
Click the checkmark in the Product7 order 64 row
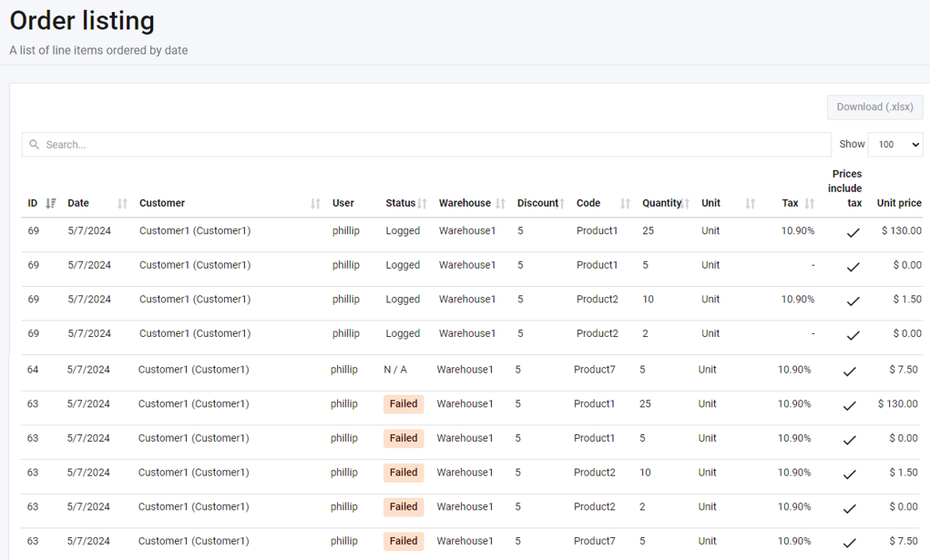click(x=849, y=371)
